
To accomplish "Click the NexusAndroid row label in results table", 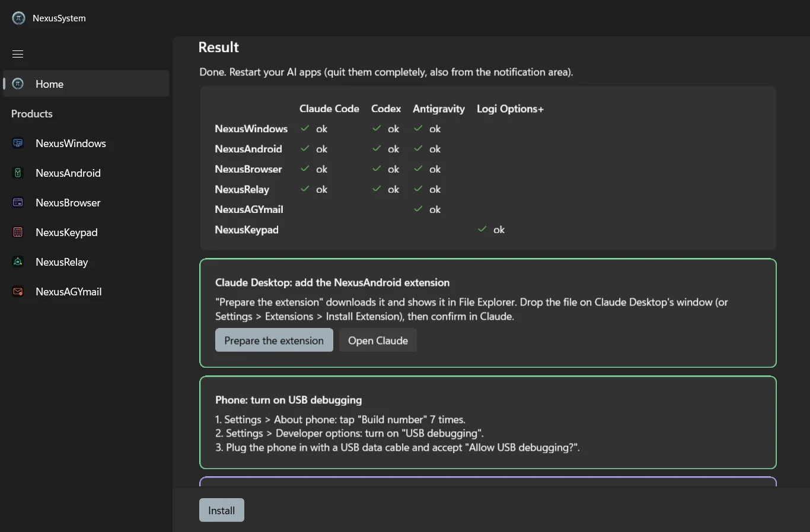I will [248, 149].
